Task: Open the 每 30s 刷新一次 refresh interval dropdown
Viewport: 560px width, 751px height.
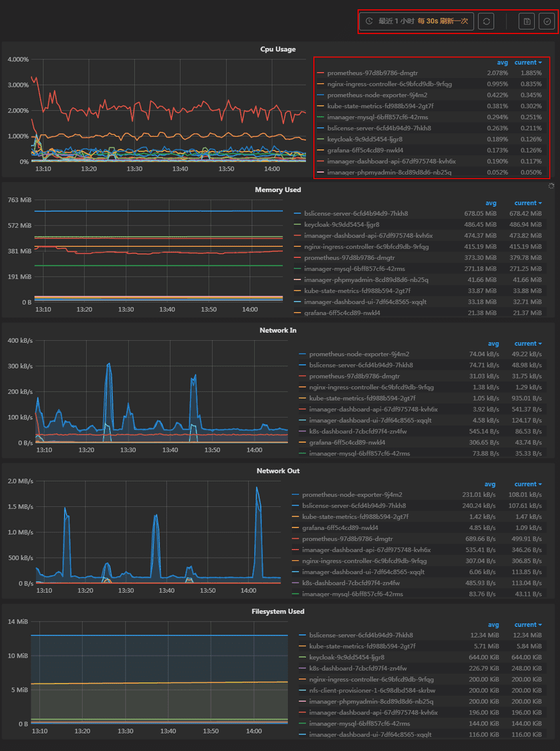Action: coord(443,21)
